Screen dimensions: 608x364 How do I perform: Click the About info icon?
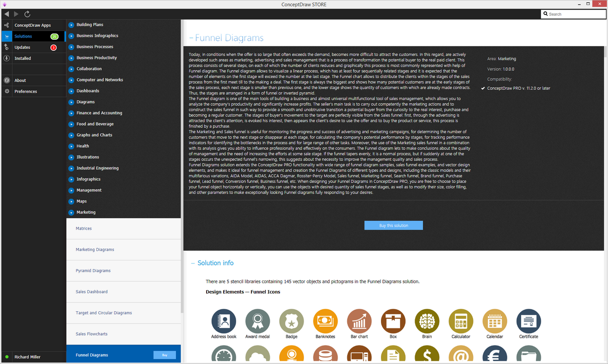(7, 80)
